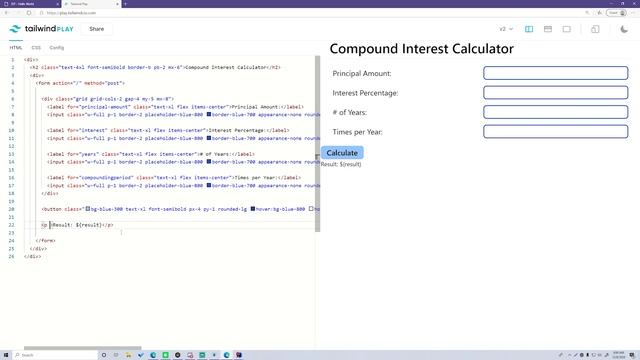Click the Calculate button in the preview
The height and width of the screenshot is (360, 640).
pos(342,153)
